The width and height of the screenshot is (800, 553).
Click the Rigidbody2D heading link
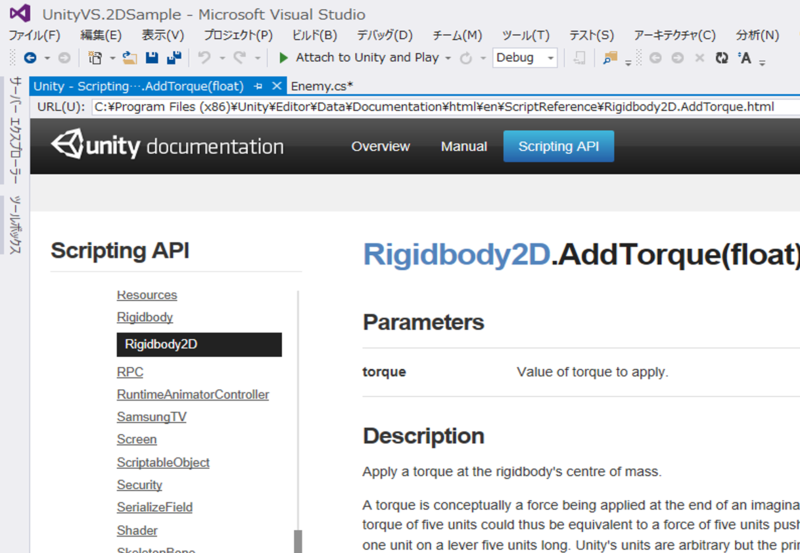457,254
